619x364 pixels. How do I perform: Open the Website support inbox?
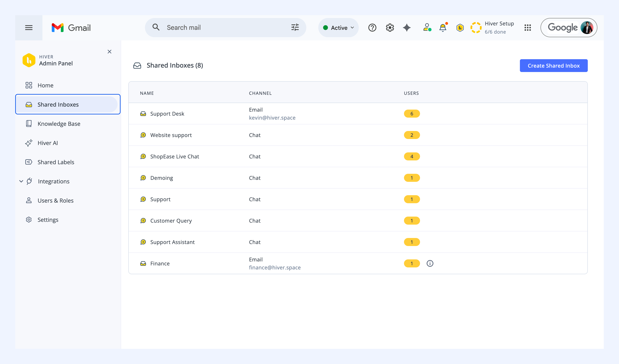pyautogui.click(x=358, y=135)
